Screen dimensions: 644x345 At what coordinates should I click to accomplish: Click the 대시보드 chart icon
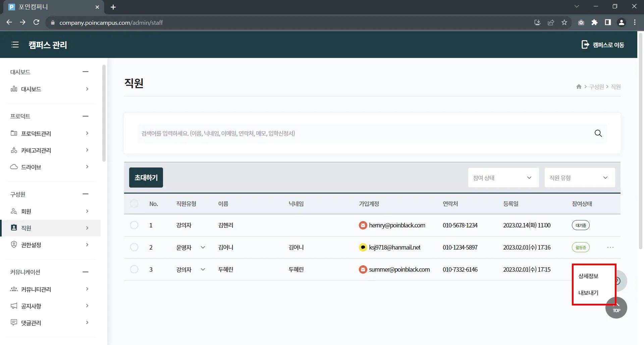click(14, 89)
